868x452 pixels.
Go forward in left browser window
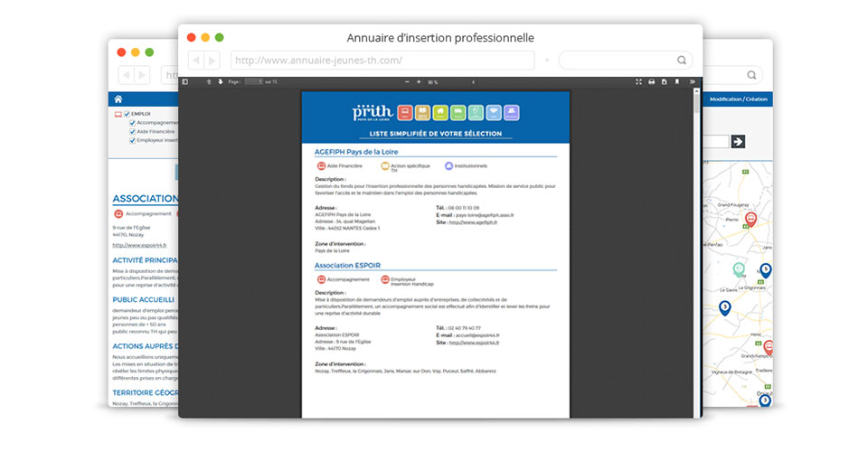coord(142,75)
